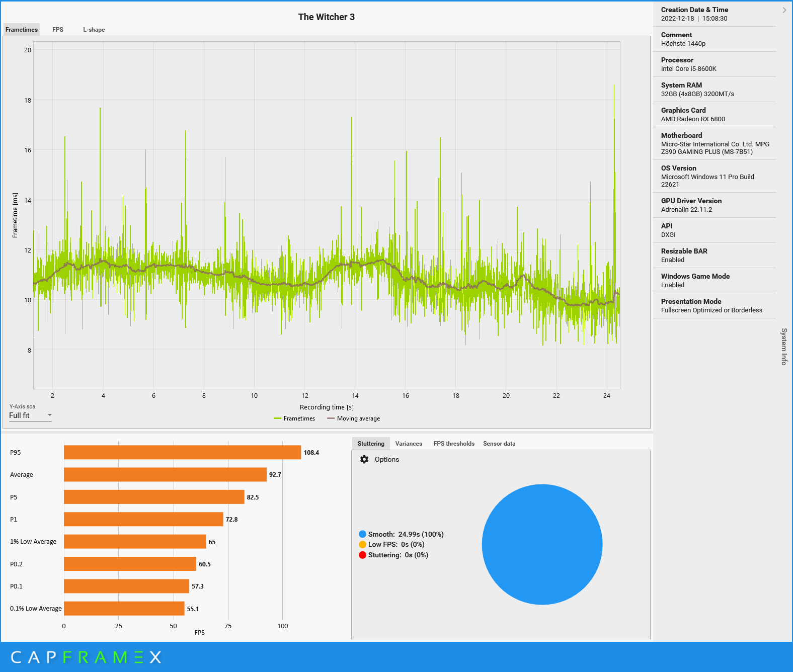The image size is (793, 672).
Task: Click the blue Smooth legend dot
Action: [x=362, y=534]
